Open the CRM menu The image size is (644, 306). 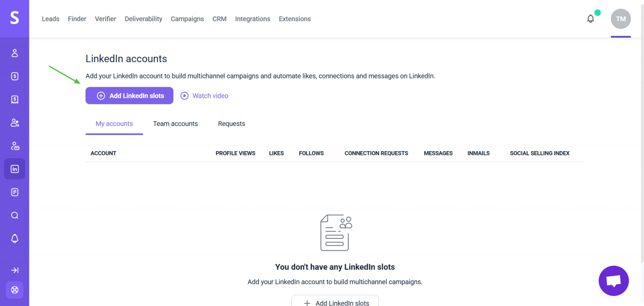click(219, 19)
